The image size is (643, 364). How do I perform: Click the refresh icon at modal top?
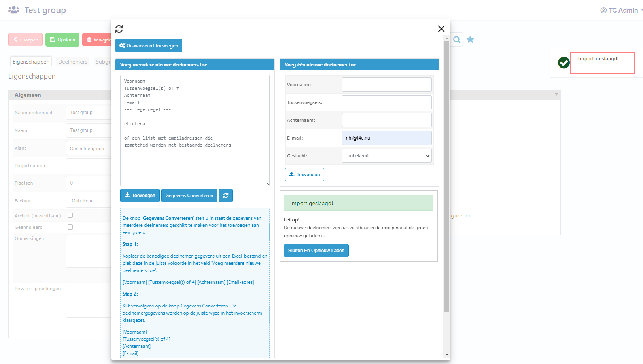pos(119,29)
